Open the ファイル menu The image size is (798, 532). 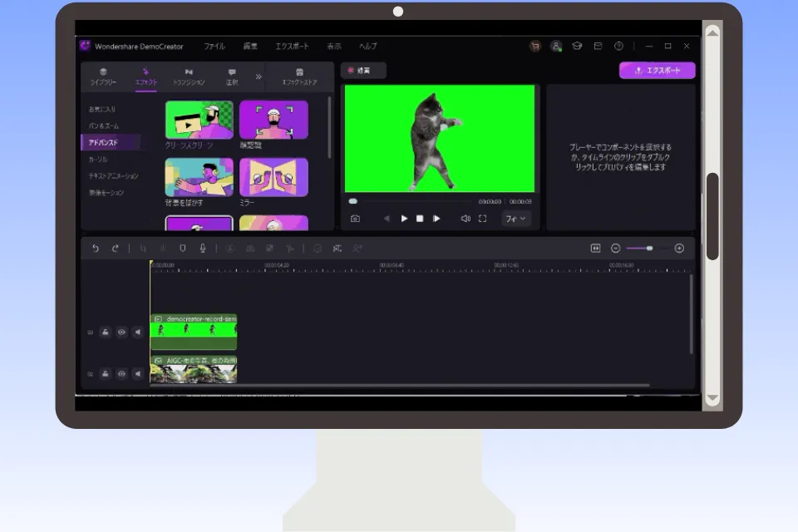click(214, 47)
